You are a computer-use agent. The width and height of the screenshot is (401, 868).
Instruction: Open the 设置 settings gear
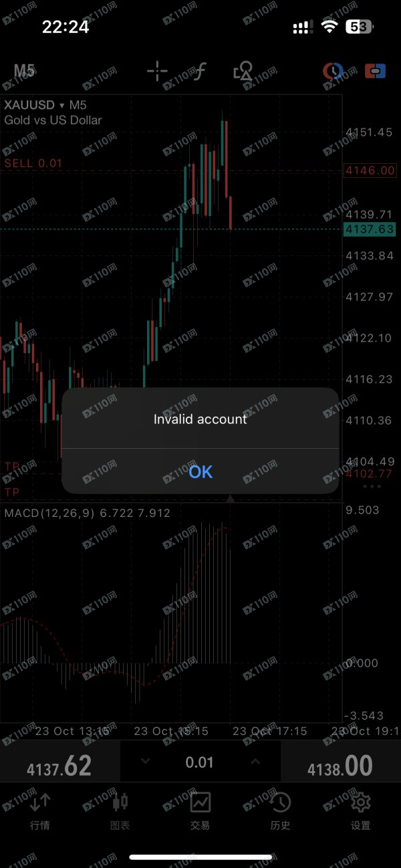[361, 810]
